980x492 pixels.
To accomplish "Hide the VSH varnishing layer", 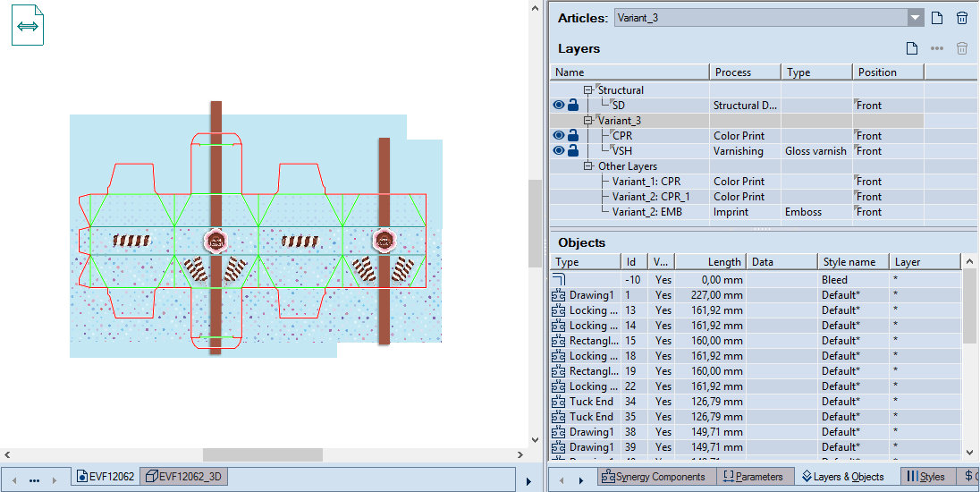I will [559, 151].
